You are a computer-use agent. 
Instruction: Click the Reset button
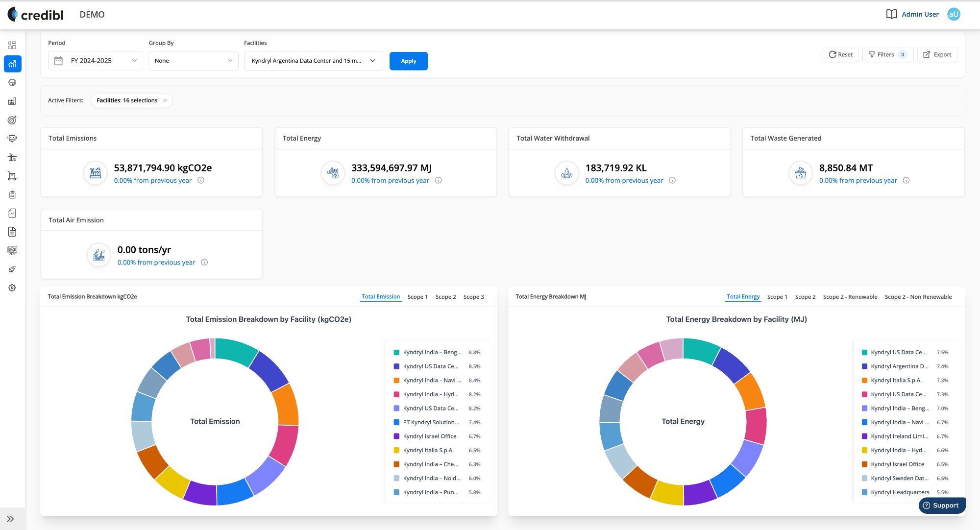(x=840, y=54)
